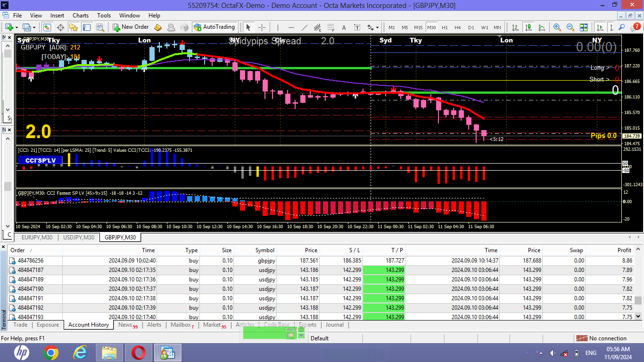Select the MN timeframe button
The height and width of the screenshot is (362, 644).
pyautogui.click(x=497, y=27)
